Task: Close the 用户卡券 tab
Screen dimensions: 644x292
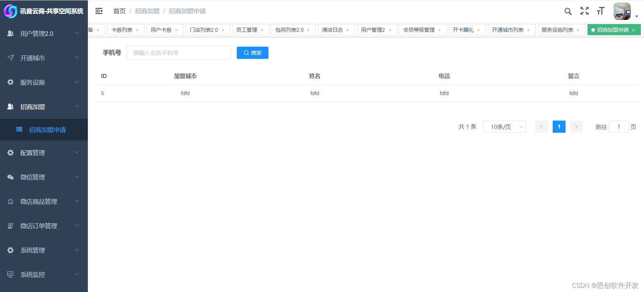Action: click(176, 30)
